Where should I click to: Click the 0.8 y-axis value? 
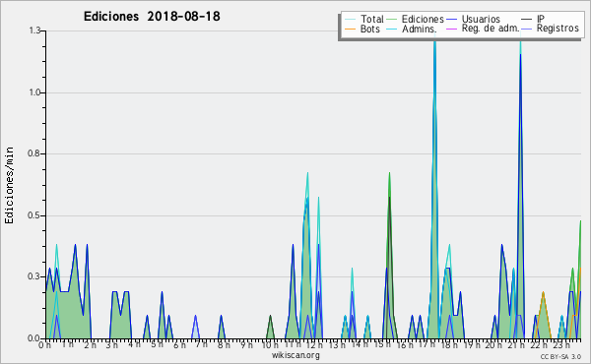click(33, 153)
